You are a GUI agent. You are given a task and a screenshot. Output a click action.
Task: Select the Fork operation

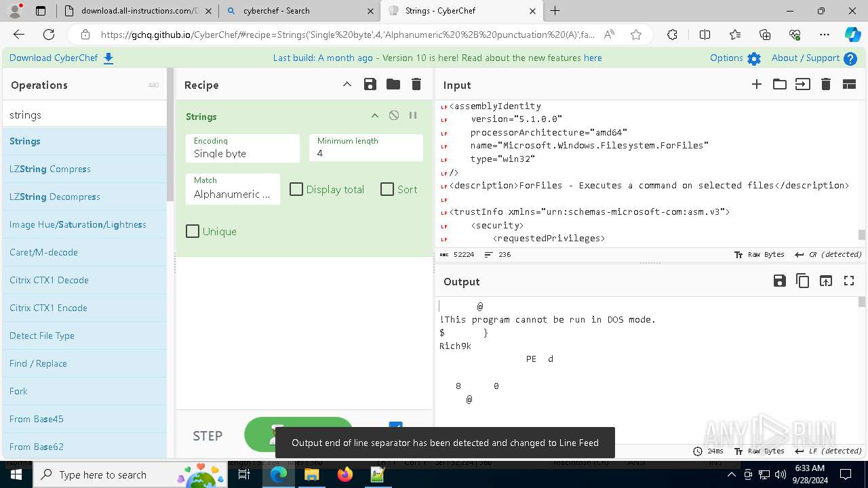(x=85, y=391)
